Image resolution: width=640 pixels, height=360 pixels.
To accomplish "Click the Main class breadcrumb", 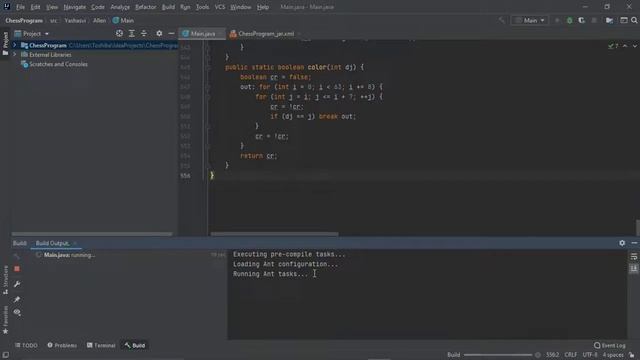I will [x=123, y=20].
